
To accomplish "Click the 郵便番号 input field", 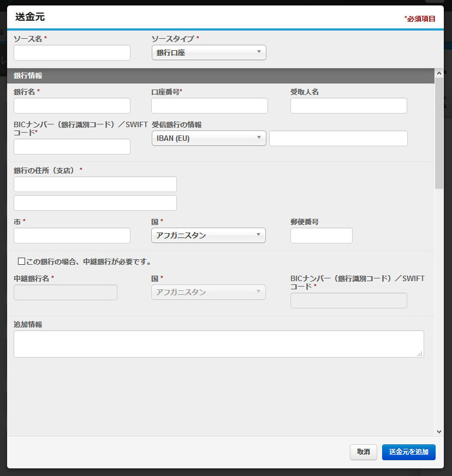I will pyautogui.click(x=321, y=236).
